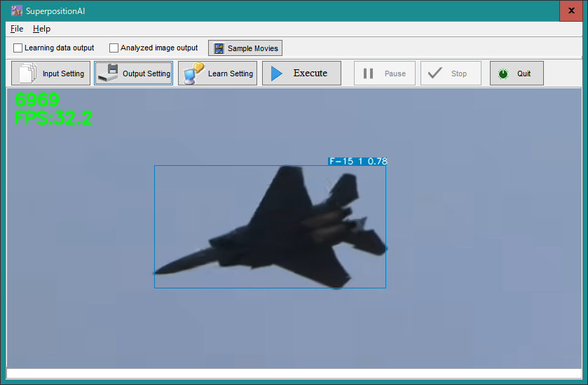Click the documents icon on Input Setting
The image size is (588, 385).
pyautogui.click(x=28, y=73)
